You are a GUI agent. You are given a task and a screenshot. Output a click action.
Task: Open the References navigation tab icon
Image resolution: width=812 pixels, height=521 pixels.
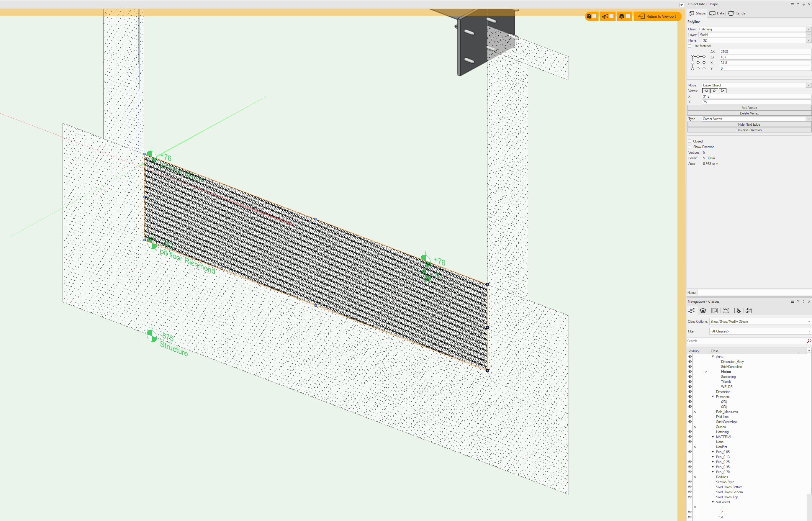coord(749,311)
